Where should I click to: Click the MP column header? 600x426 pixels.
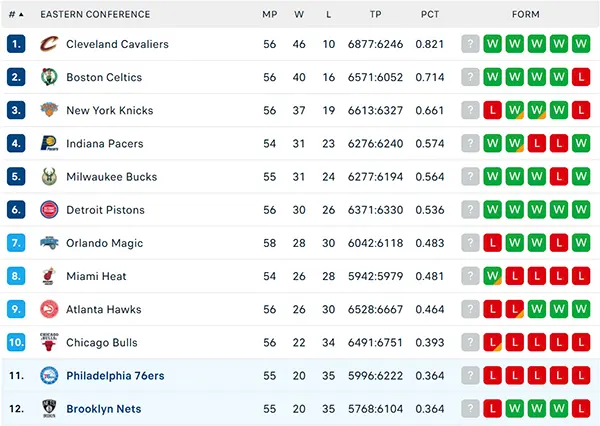269,15
